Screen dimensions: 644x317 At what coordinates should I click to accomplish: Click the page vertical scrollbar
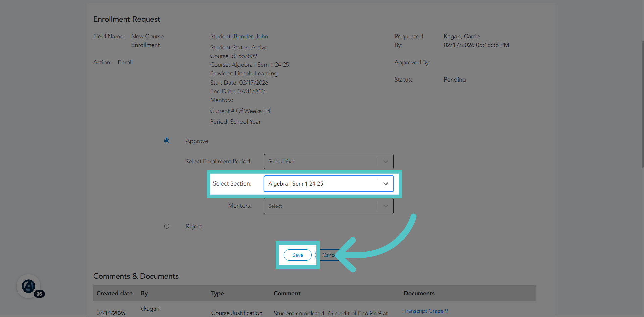coord(642,104)
